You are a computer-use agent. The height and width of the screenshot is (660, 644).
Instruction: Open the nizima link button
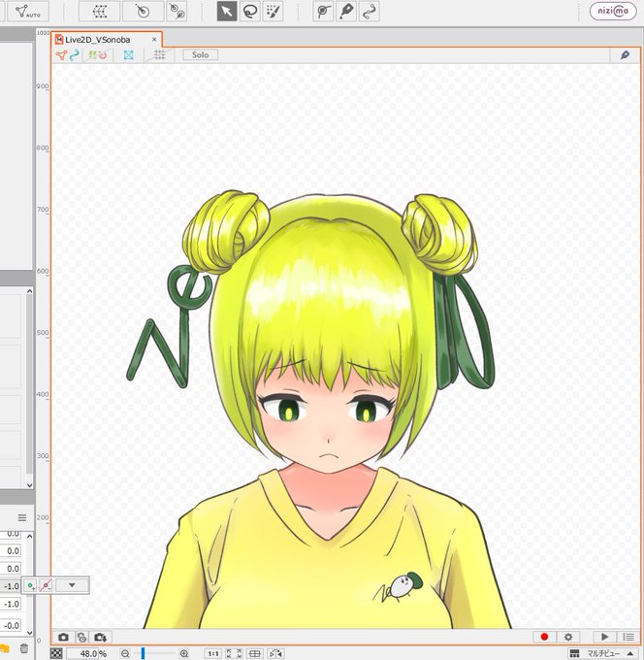click(613, 12)
